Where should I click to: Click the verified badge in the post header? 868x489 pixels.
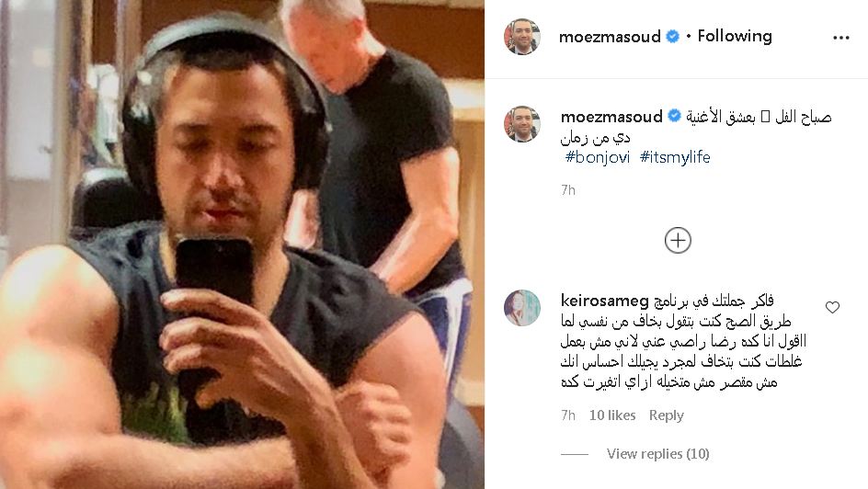coord(672,37)
